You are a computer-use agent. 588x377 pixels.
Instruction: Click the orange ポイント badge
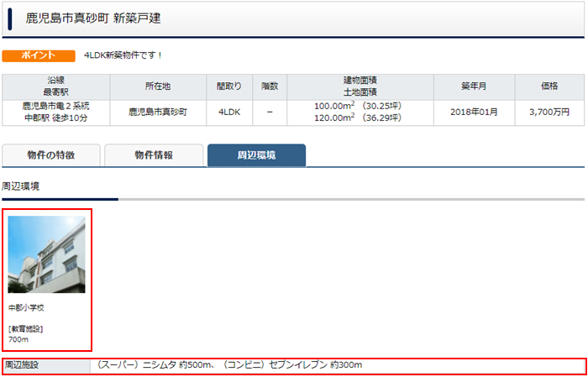point(33,55)
